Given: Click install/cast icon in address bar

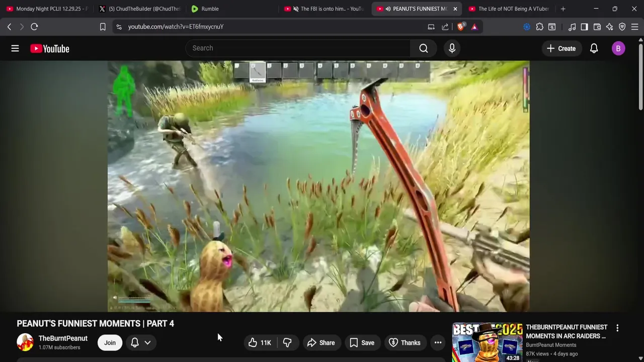Looking at the screenshot, I should coord(431,27).
